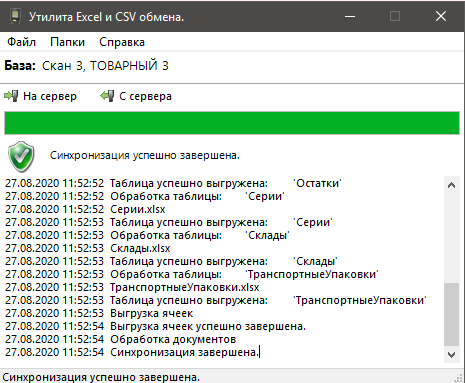Click the С сервера button
This screenshot has width=465, height=383.
click(136, 96)
